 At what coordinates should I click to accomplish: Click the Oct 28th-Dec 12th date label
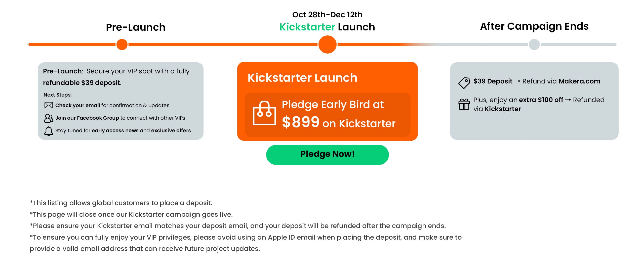pyautogui.click(x=327, y=15)
